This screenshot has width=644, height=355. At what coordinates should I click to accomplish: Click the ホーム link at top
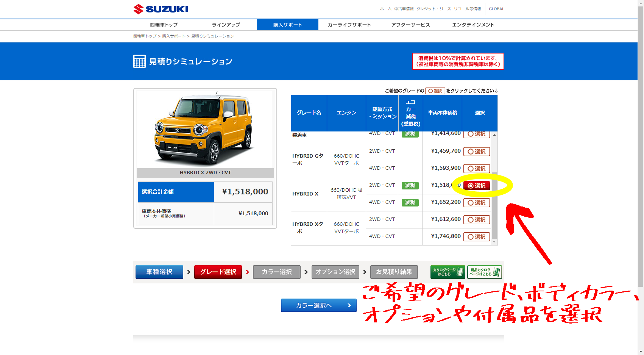pyautogui.click(x=386, y=9)
